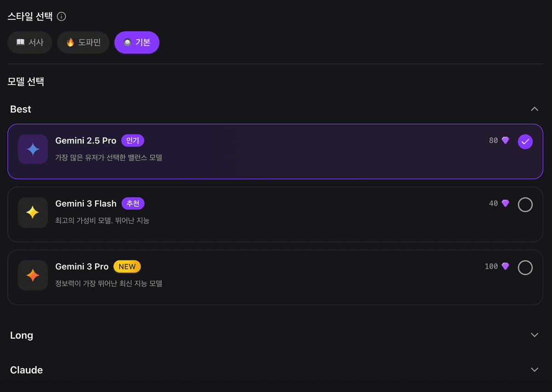The height and width of the screenshot is (392, 552).
Task: Select the Gemini 3 Flash radio button
Action: [x=525, y=205]
